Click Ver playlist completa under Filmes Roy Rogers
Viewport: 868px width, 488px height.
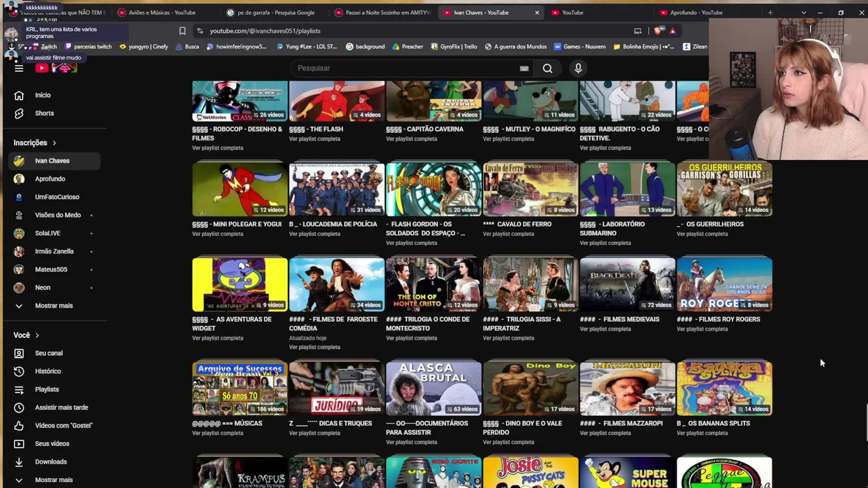[x=703, y=329]
